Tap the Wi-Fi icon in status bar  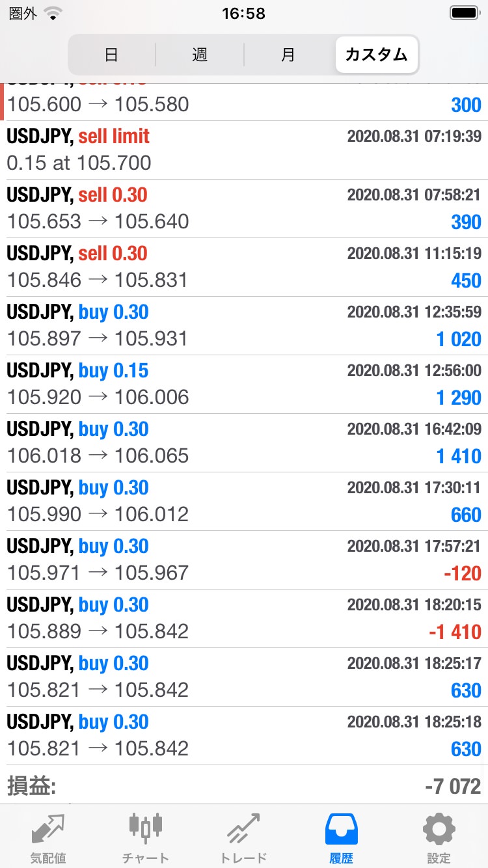tap(53, 13)
